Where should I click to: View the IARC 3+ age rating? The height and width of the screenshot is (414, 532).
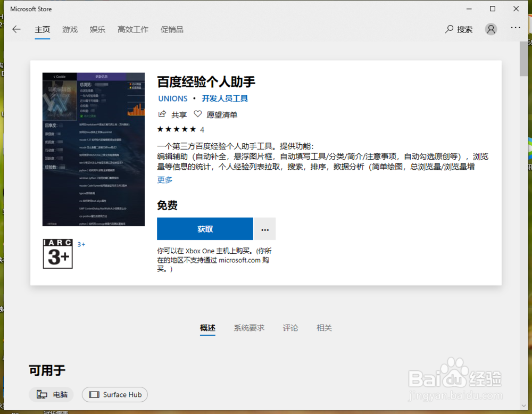click(57, 253)
